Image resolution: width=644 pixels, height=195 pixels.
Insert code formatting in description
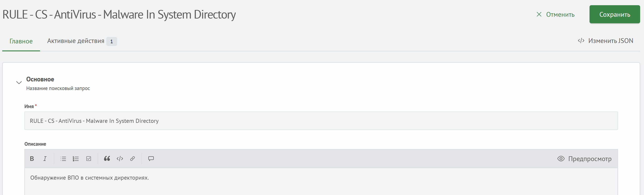[x=120, y=159]
